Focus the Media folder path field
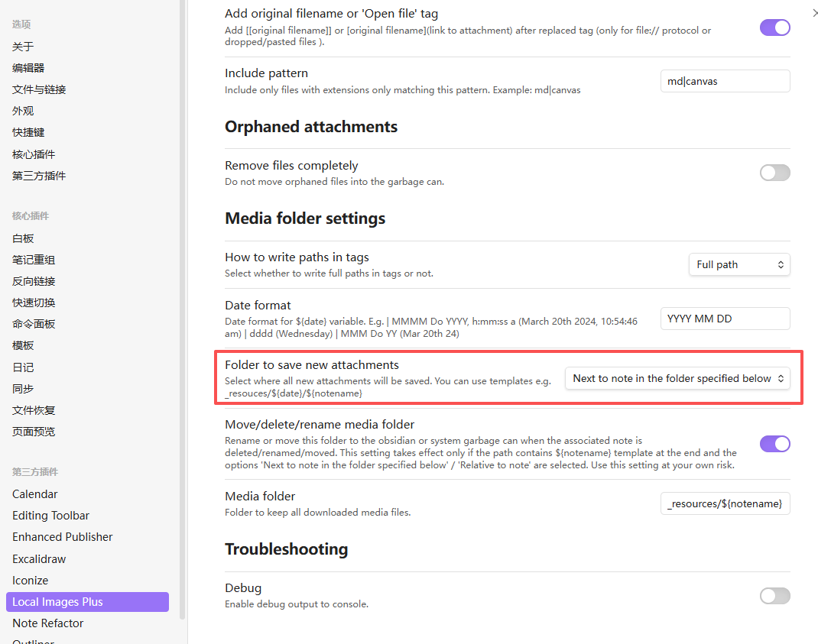 click(725, 503)
